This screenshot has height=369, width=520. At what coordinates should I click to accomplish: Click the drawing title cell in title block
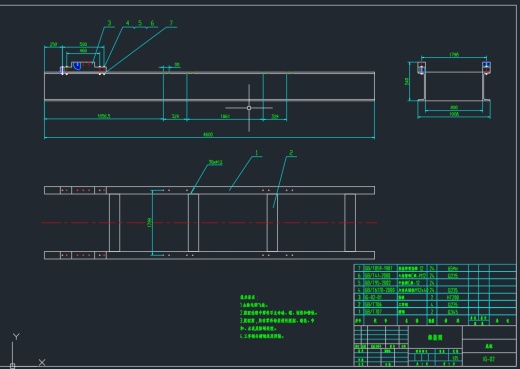tap(435, 337)
